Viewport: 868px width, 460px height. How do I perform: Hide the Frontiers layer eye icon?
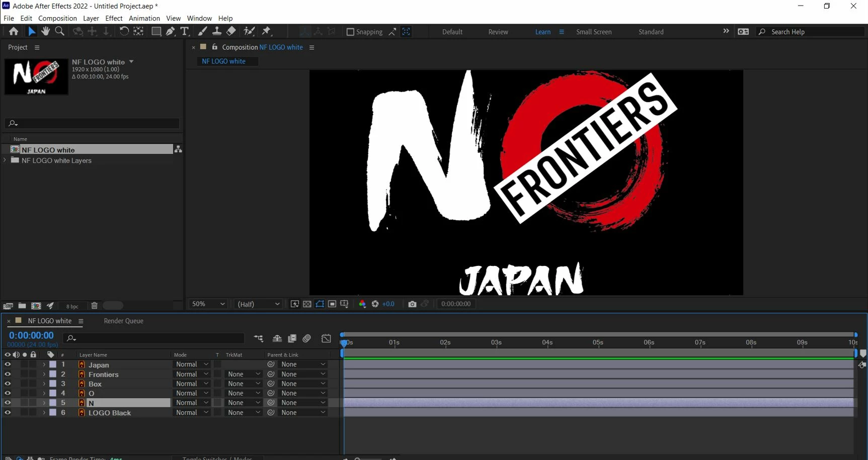8,374
